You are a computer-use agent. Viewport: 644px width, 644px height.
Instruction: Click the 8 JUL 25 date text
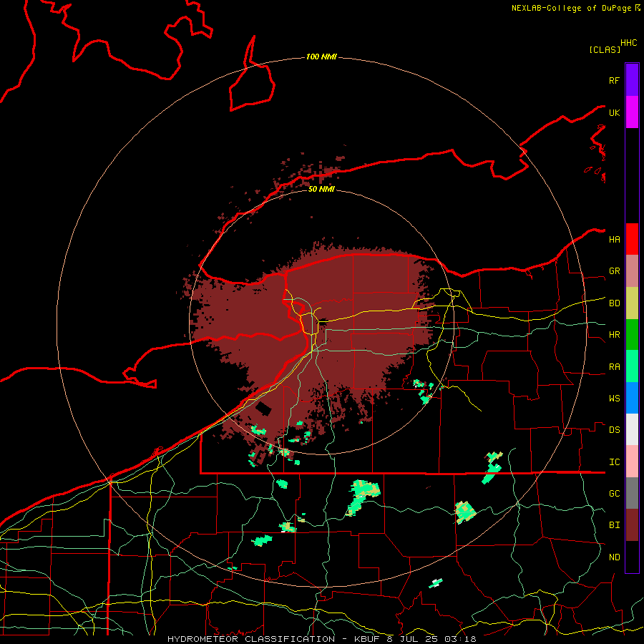412,639
